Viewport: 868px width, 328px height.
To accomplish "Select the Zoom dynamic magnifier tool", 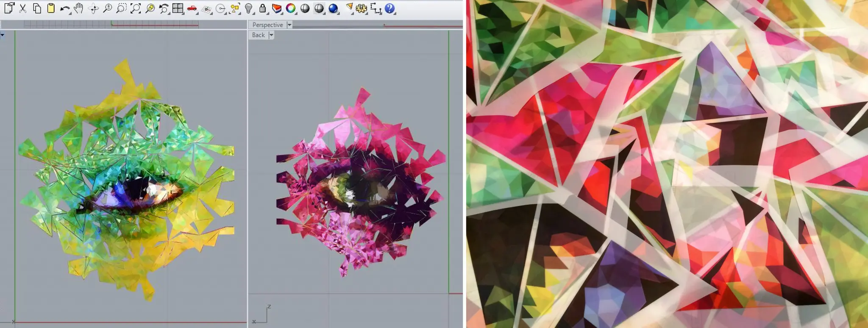I will point(108,8).
